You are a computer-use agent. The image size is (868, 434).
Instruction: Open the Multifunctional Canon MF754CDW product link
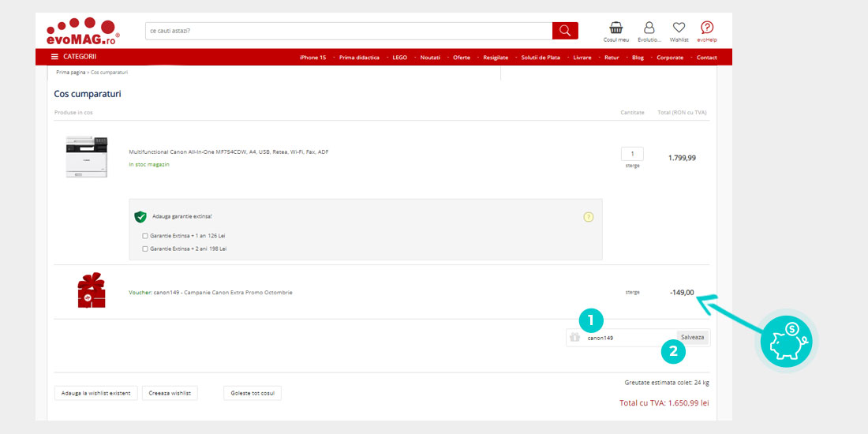coord(229,152)
